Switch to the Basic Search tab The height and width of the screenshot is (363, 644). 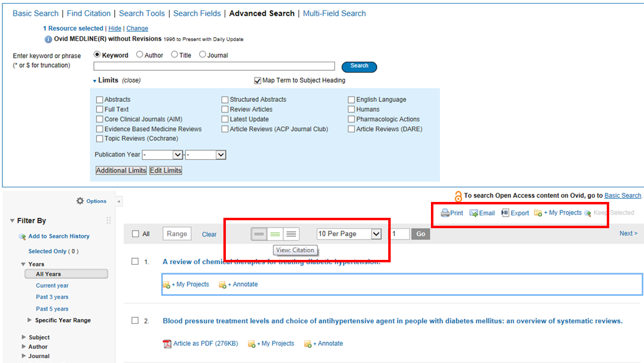(35, 13)
